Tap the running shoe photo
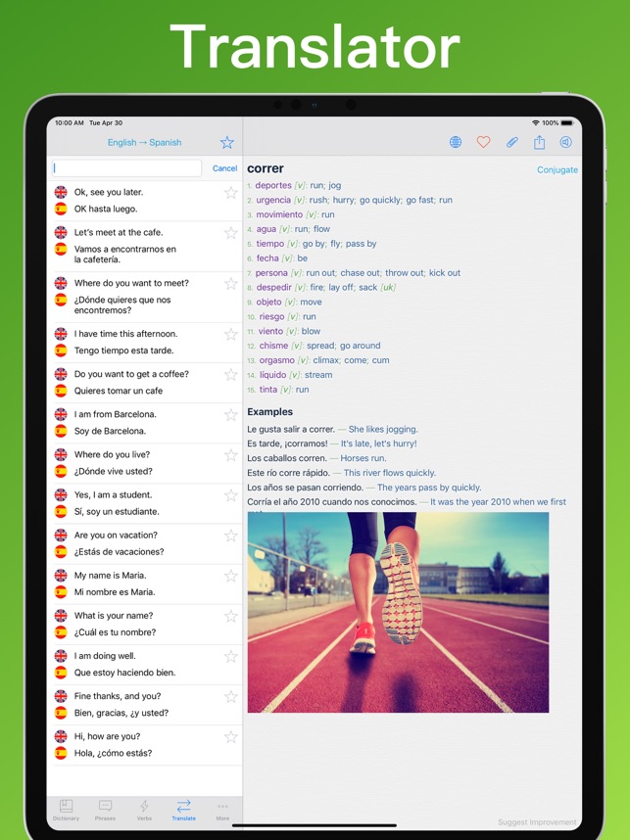The width and height of the screenshot is (630, 840). 398,612
